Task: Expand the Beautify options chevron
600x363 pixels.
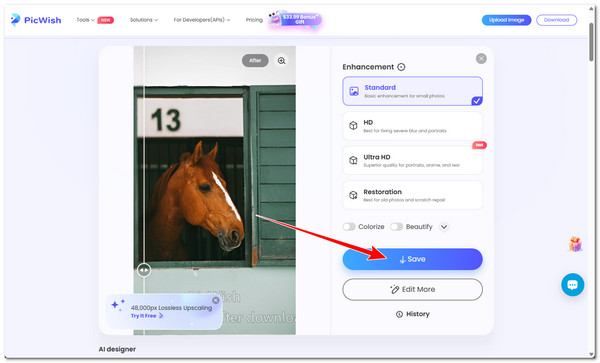Action: (444, 227)
